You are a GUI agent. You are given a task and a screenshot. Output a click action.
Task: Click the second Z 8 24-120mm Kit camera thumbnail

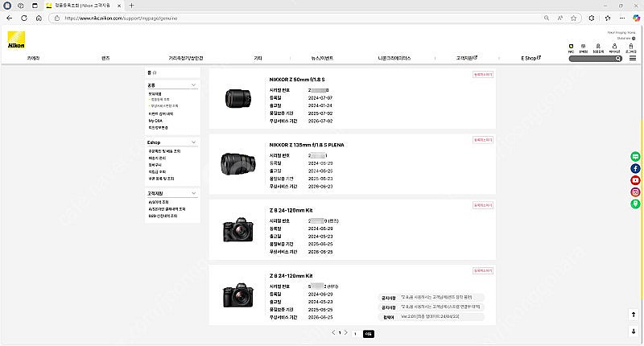point(237,295)
